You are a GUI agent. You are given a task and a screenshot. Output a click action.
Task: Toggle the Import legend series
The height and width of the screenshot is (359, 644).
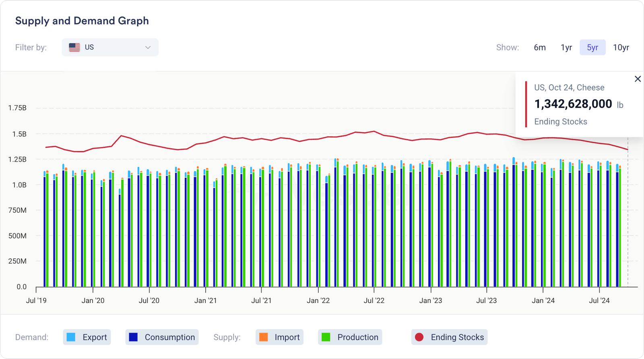click(279, 337)
